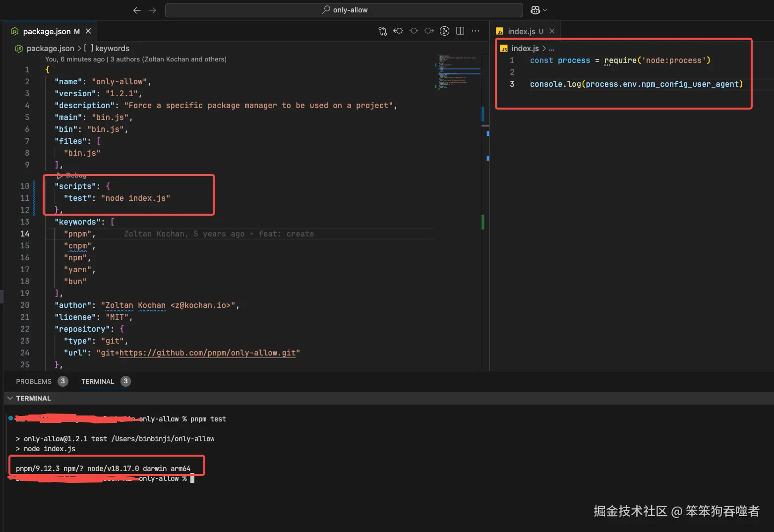Open changes with the compare icon
This screenshot has height=532, width=774.
pyautogui.click(x=382, y=31)
